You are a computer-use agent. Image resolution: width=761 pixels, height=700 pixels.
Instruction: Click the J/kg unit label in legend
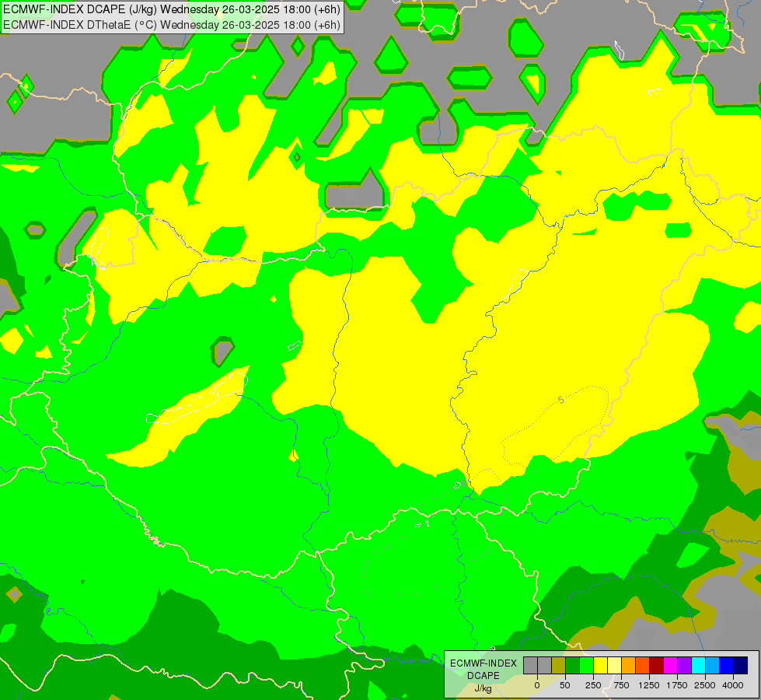(x=483, y=688)
